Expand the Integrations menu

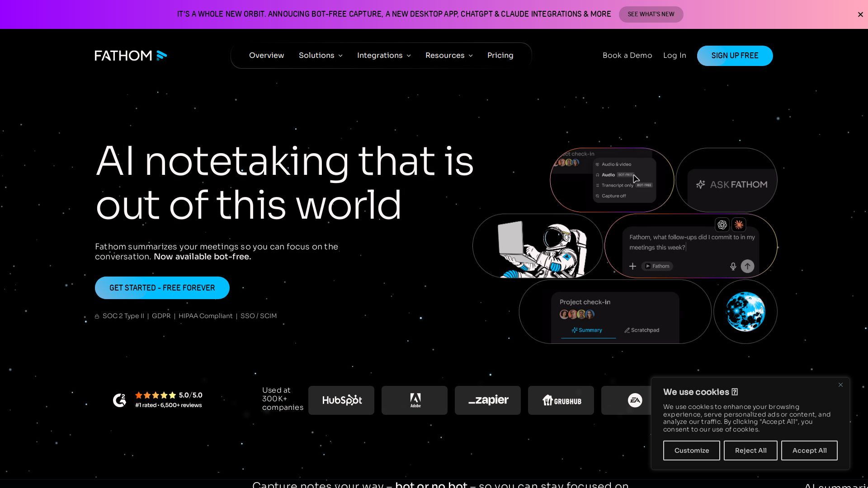(384, 56)
